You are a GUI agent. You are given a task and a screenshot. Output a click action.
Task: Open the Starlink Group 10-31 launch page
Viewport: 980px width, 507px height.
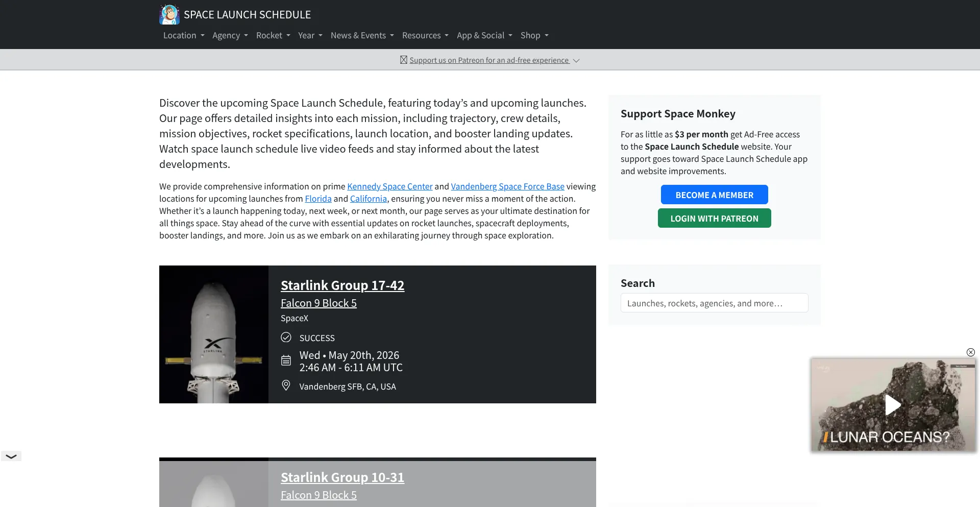tap(342, 477)
